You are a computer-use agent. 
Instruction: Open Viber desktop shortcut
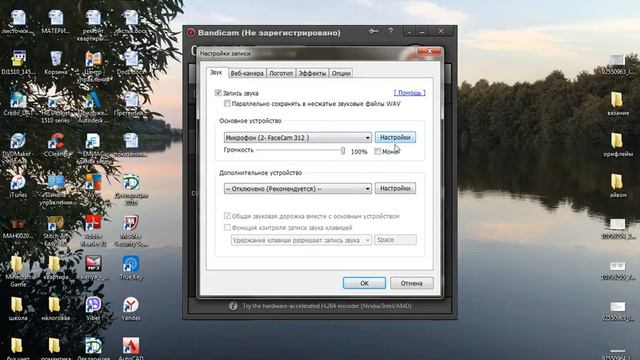(93, 308)
